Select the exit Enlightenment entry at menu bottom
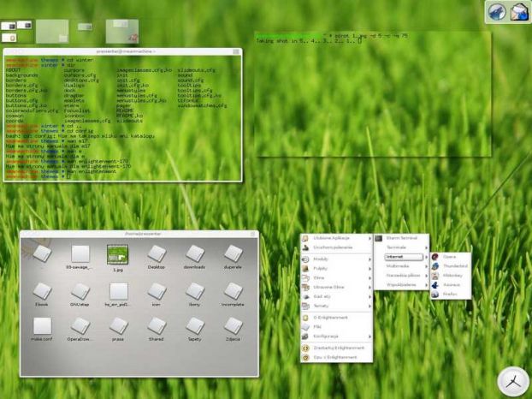This screenshot has width=532, height=399. pos(337,357)
